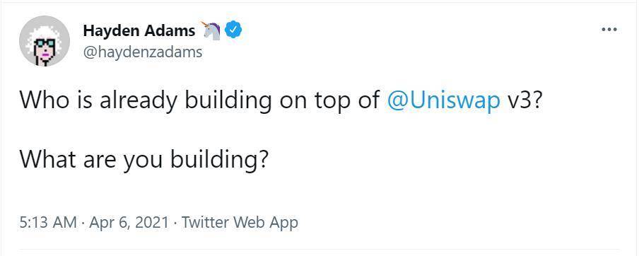Image resolution: width=644 pixels, height=256 pixels.
Task: Click the white pixel hair on the avatar
Action: click(45, 30)
